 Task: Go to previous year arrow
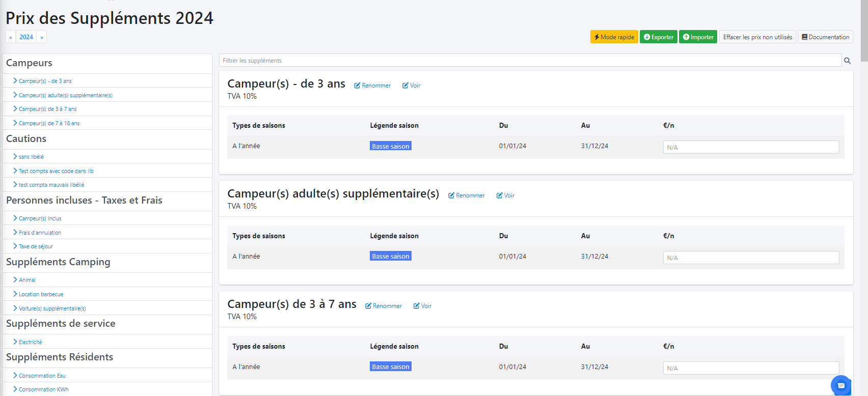11,37
